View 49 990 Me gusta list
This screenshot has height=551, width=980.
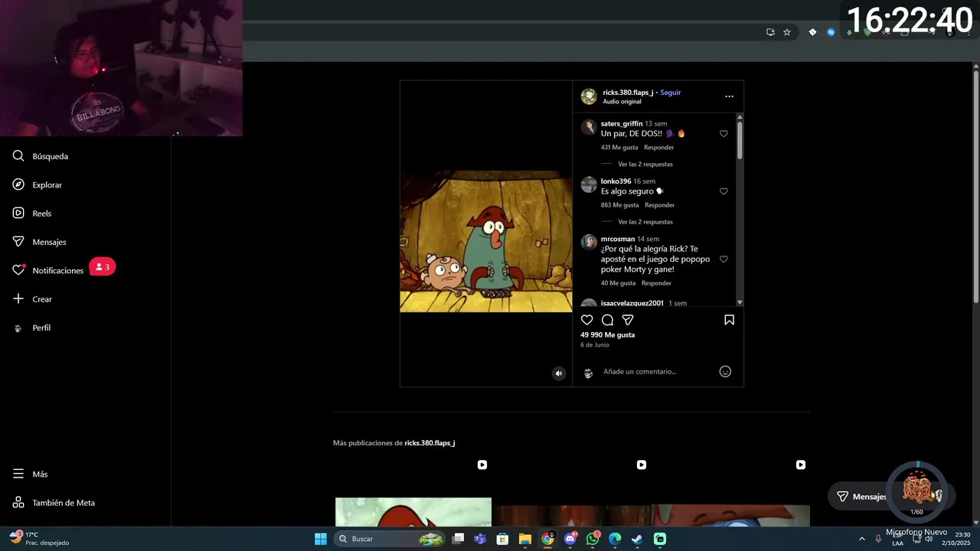click(x=607, y=335)
